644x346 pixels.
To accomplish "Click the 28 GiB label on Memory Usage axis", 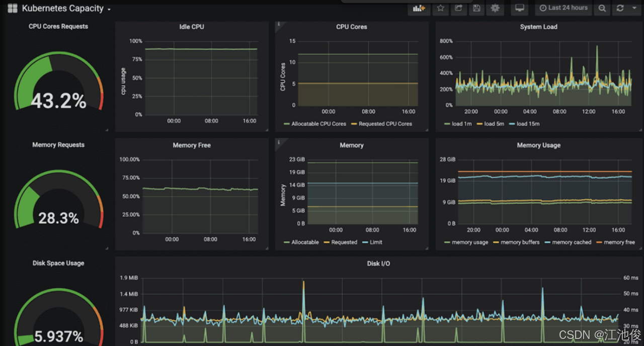I will pos(447,159).
